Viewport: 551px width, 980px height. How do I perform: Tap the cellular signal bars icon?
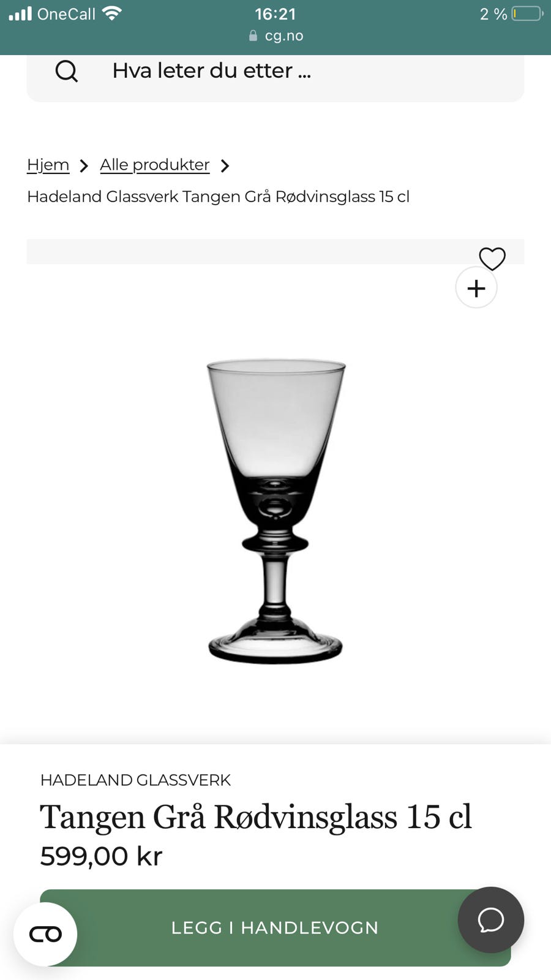pyautogui.click(x=20, y=13)
